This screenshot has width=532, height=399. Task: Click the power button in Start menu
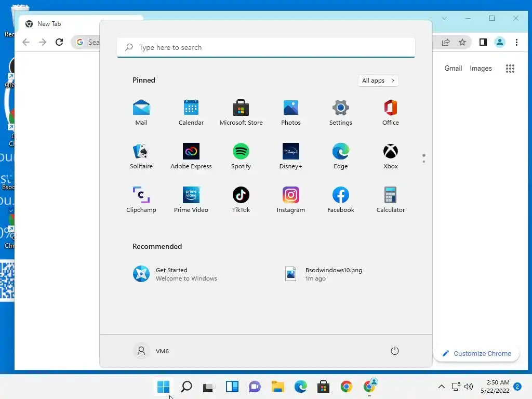pyautogui.click(x=395, y=351)
